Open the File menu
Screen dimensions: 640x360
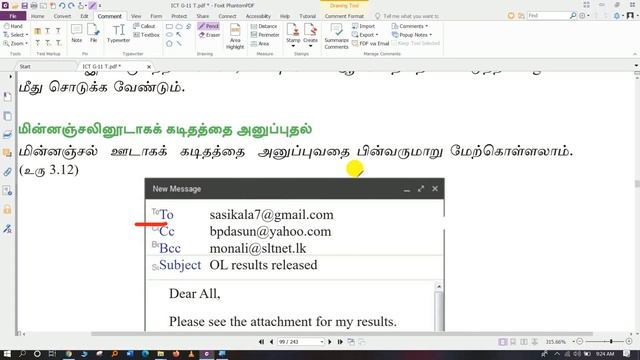(x=13, y=16)
